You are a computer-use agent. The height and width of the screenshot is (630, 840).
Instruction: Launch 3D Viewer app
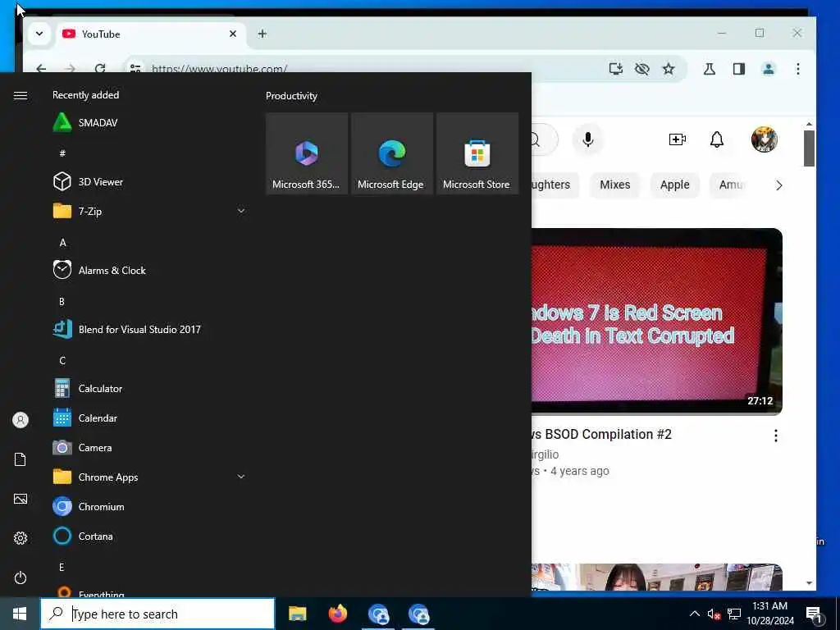[150, 181]
